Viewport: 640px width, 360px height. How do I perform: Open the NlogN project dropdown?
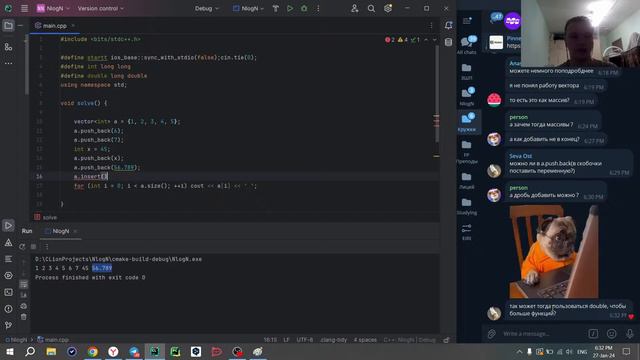[x=53, y=8]
